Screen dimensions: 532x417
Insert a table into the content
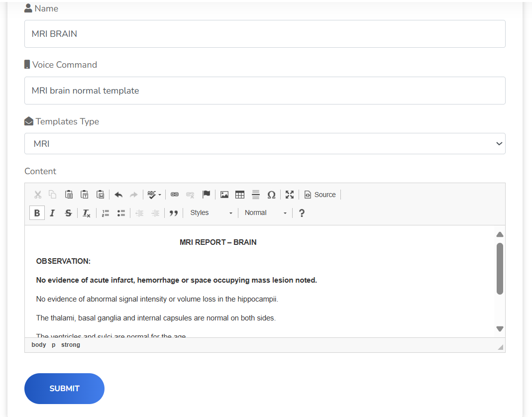[x=240, y=195]
